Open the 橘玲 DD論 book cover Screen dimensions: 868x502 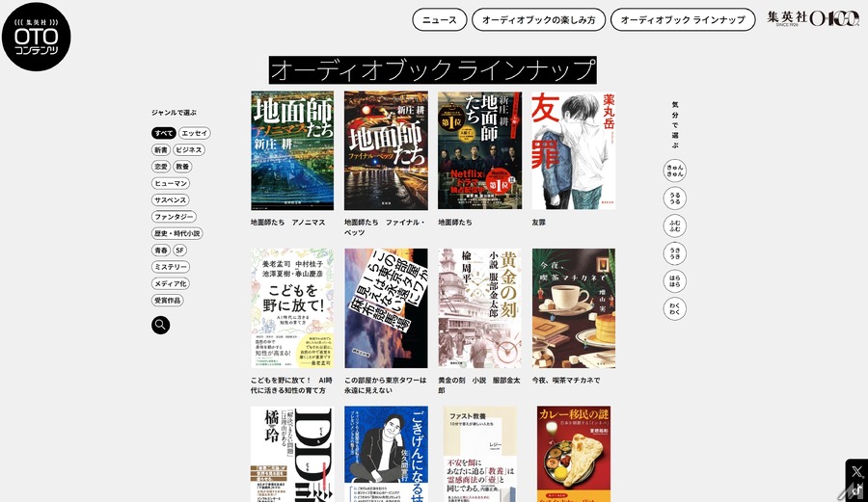click(x=292, y=455)
